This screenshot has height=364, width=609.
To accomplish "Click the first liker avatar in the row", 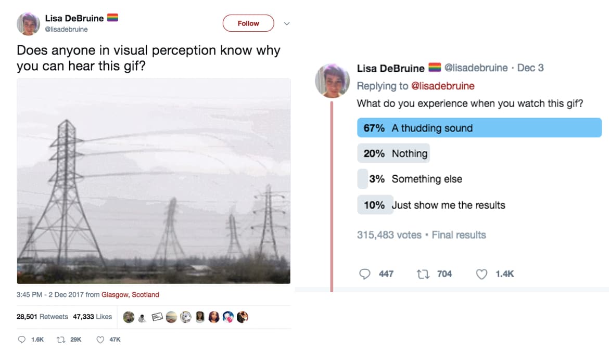I will point(129,317).
